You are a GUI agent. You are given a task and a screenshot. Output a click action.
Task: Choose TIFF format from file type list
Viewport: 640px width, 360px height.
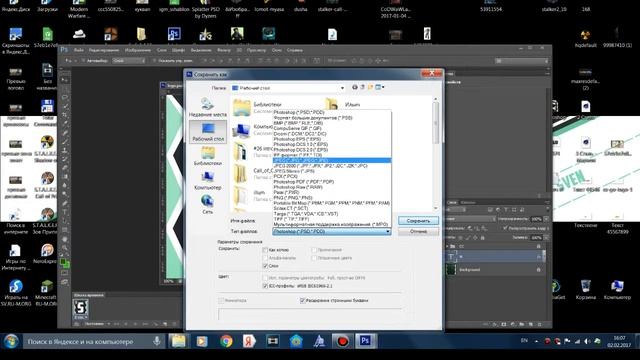click(332, 219)
